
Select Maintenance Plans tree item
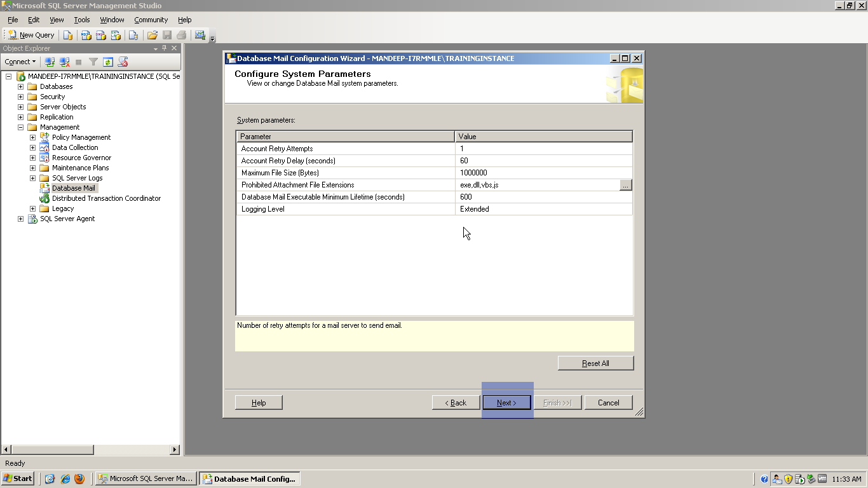[x=80, y=168]
